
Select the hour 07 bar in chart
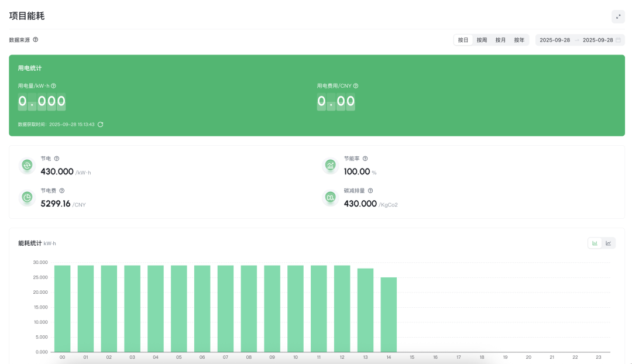tap(225, 309)
